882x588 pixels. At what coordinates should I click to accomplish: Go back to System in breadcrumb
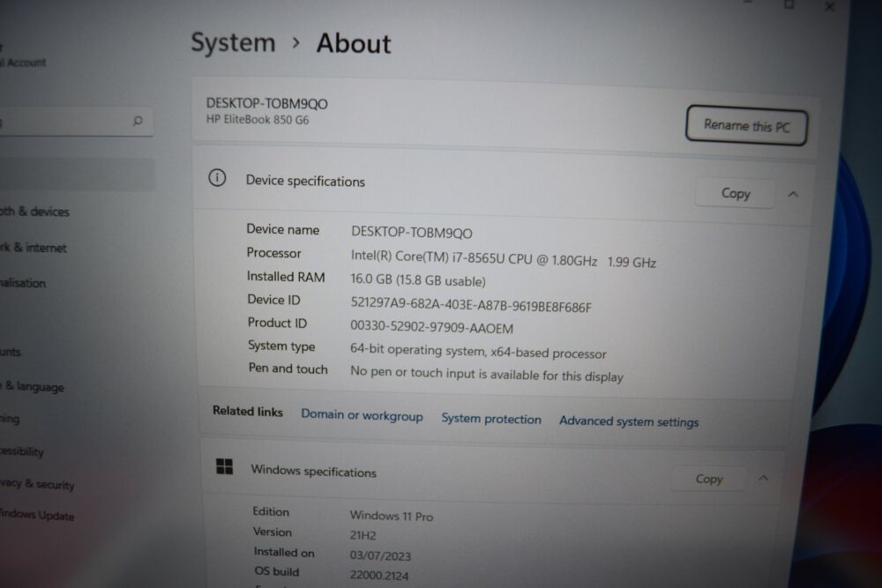click(233, 42)
